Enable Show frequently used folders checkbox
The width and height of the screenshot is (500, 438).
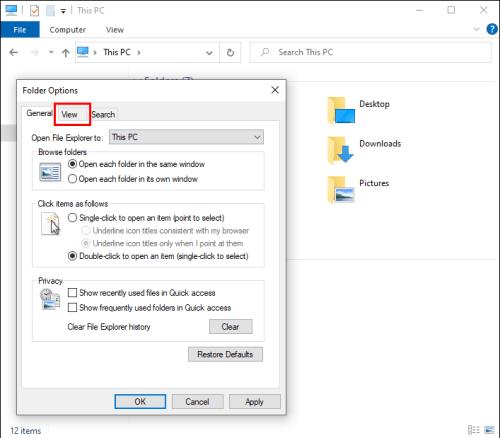pos(72,307)
